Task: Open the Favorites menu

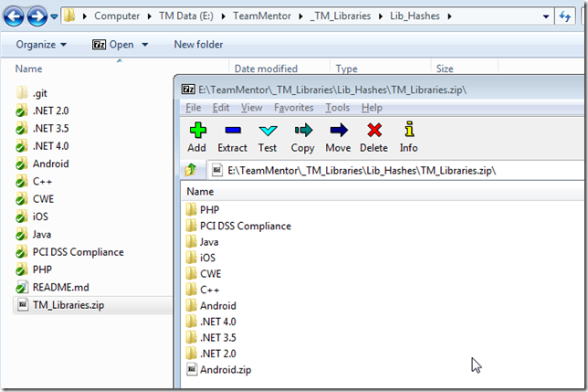Action: [293, 108]
